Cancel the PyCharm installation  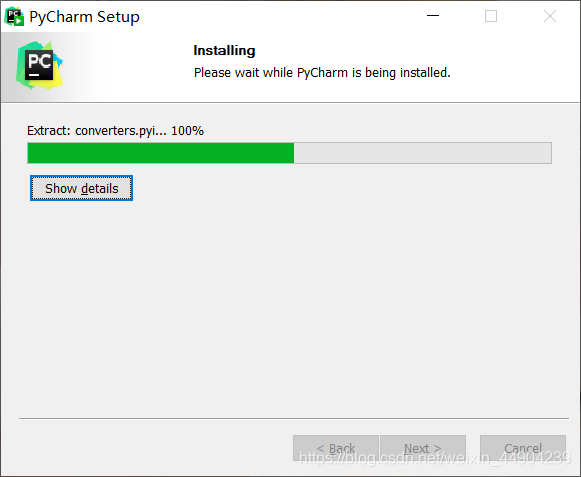pos(523,448)
